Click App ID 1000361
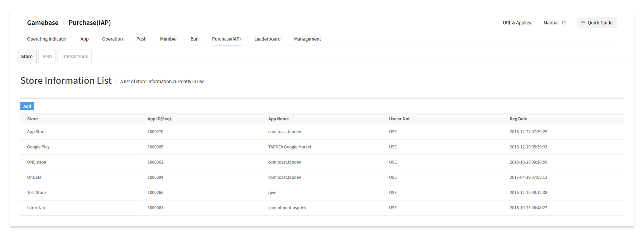 click(155, 208)
